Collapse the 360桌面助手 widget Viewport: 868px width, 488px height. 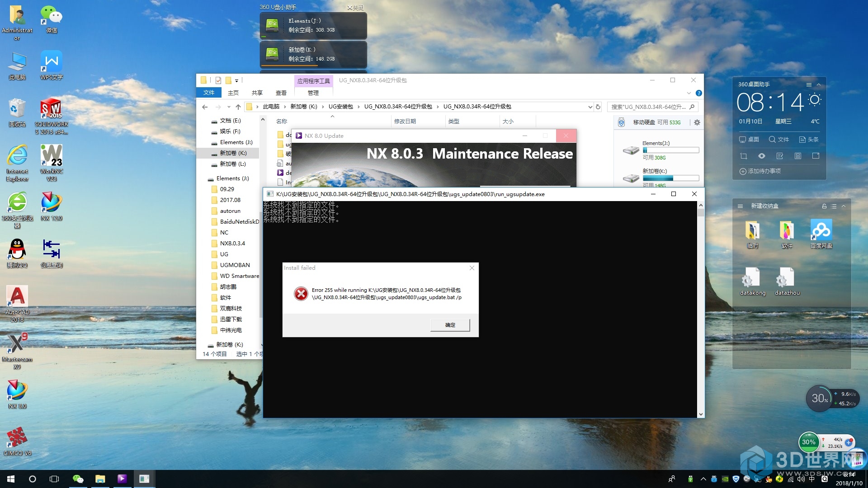[818, 84]
